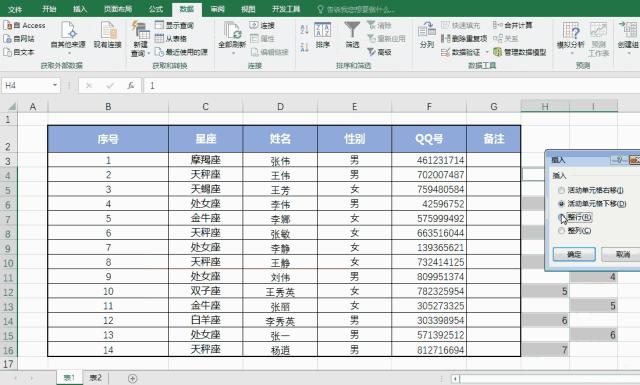Click the insert dialog help button

coord(619,160)
